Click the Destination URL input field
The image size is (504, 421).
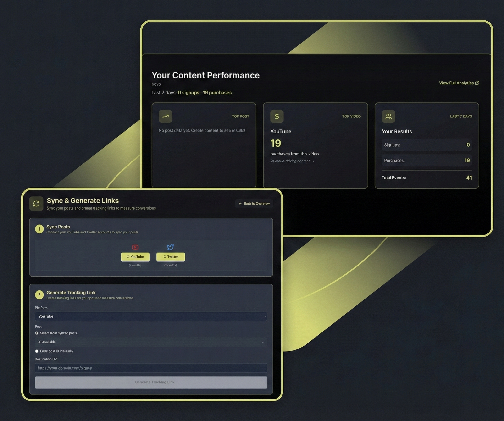[x=151, y=368]
